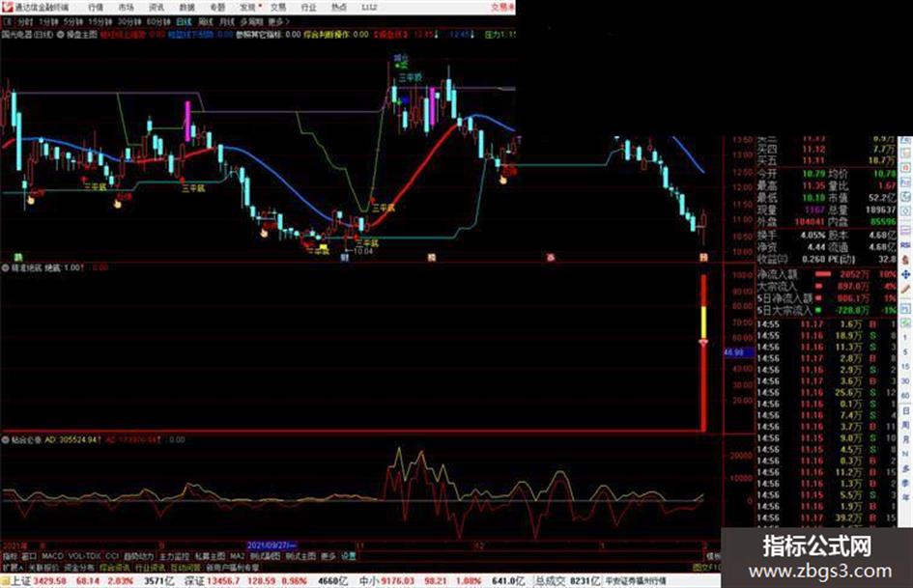Switch chart period to 60分钟
913x588 pixels.
158,21
